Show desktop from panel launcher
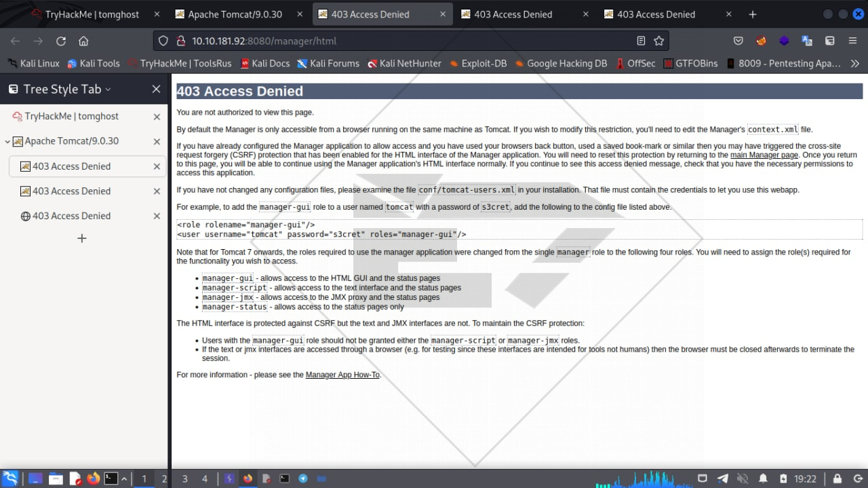 35,478
